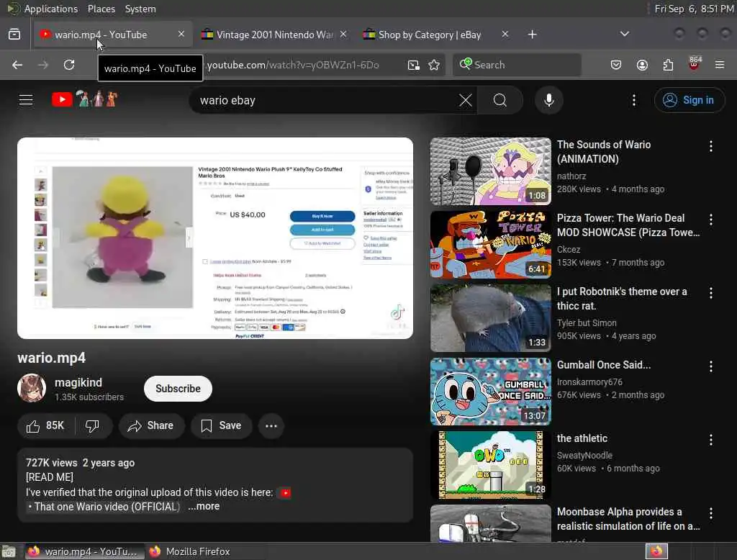This screenshot has height=560, width=737.
Task: Open magikind channel avatar
Action: (32, 388)
